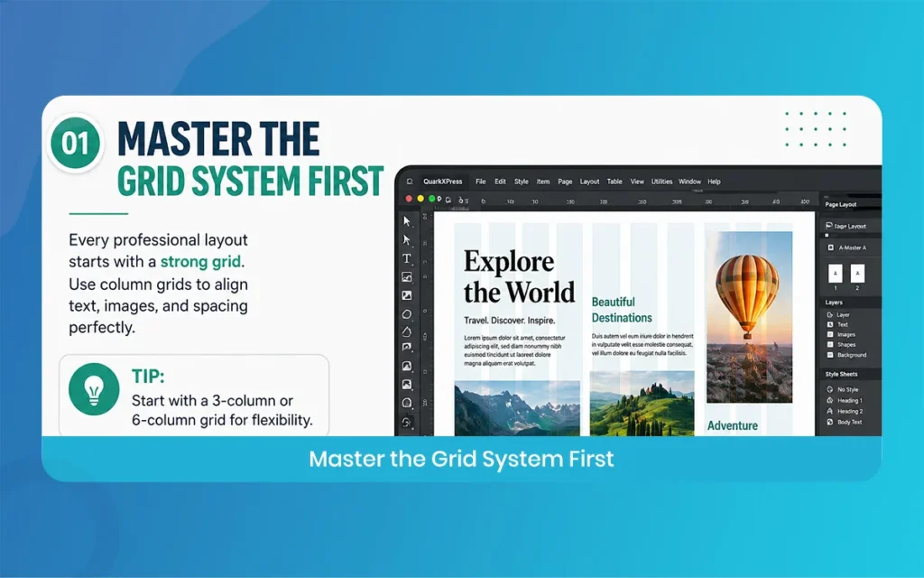Toggle visibility box of the Background layer
This screenshot has height=578, width=924.
[x=830, y=355]
